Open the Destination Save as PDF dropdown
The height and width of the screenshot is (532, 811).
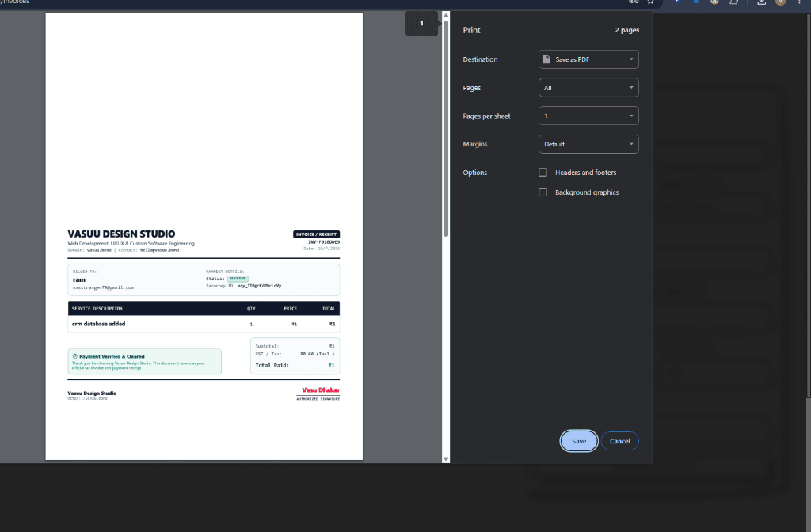[588, 59]
